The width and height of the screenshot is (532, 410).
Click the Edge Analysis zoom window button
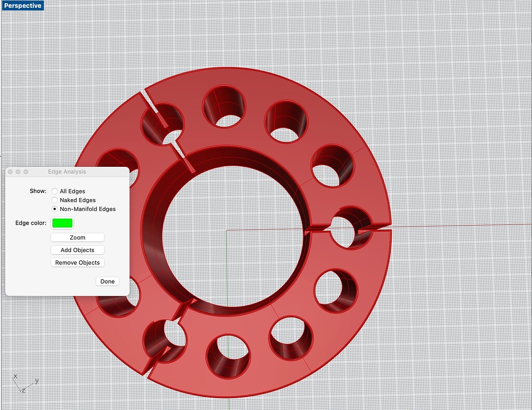26,171
